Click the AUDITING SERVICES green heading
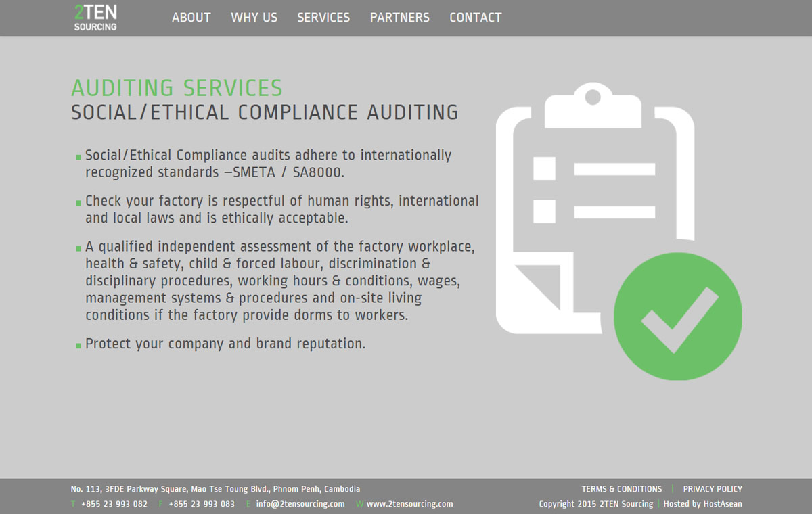 pyautogui.click(x=177, y=88)
